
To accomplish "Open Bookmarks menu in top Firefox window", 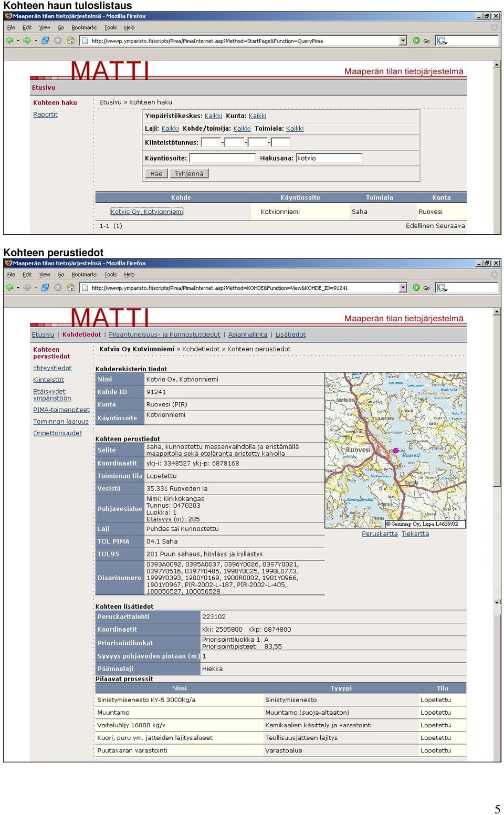I will [84, 27].
